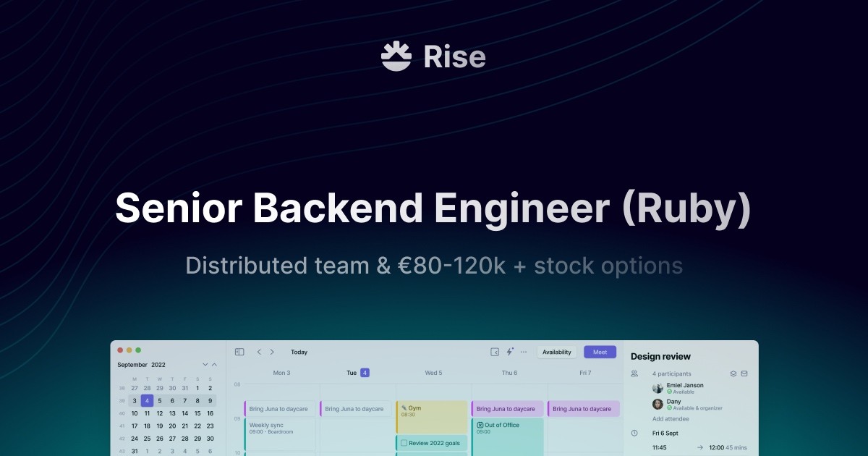This screenshot has width=868, height=456.
Task: Open the Availability button
Action: tap(557, 352)
